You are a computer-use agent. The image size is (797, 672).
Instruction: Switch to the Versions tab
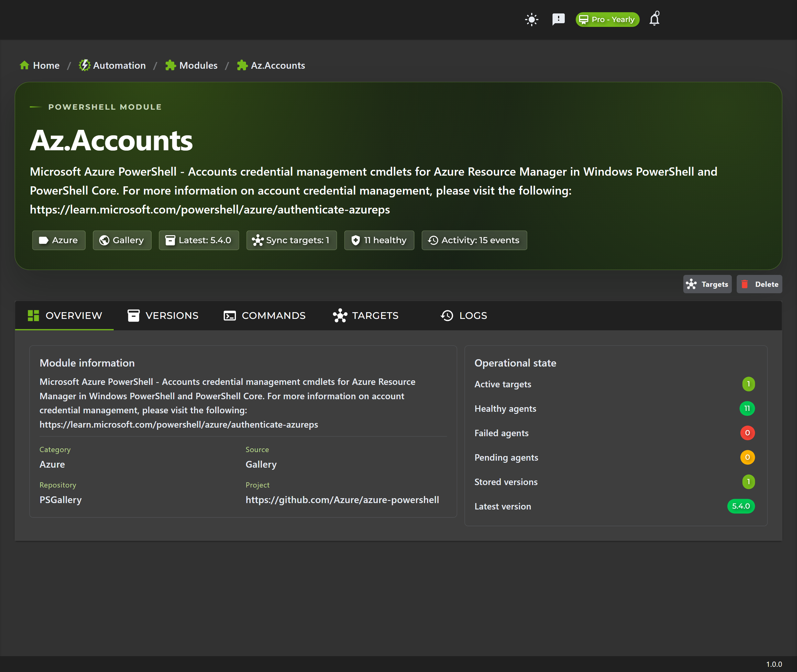point(163,316)
